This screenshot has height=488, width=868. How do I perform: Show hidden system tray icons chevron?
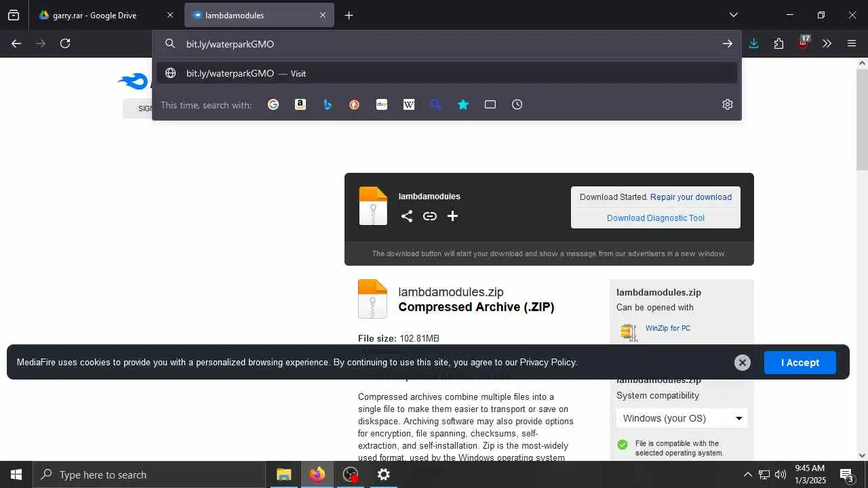(x=747, y=474)
